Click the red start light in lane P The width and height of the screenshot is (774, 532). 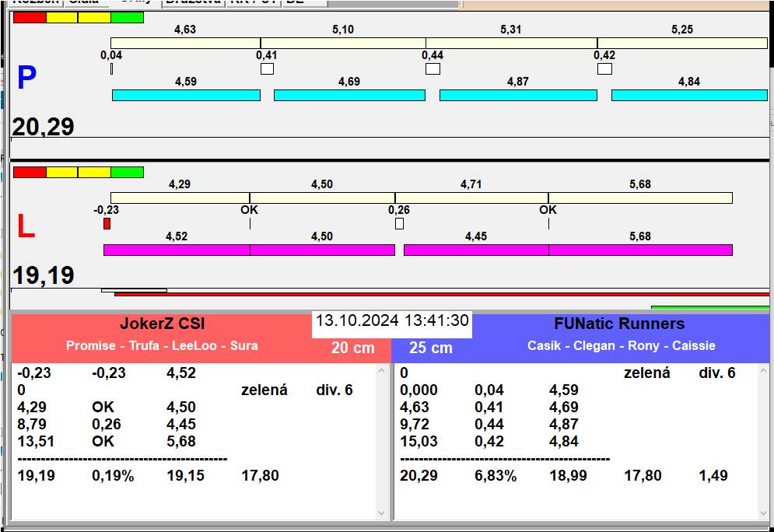pos(30,17)
